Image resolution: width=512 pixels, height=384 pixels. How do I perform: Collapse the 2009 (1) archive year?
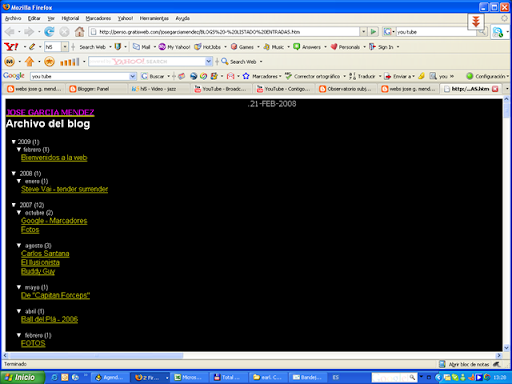click(14, 142)
